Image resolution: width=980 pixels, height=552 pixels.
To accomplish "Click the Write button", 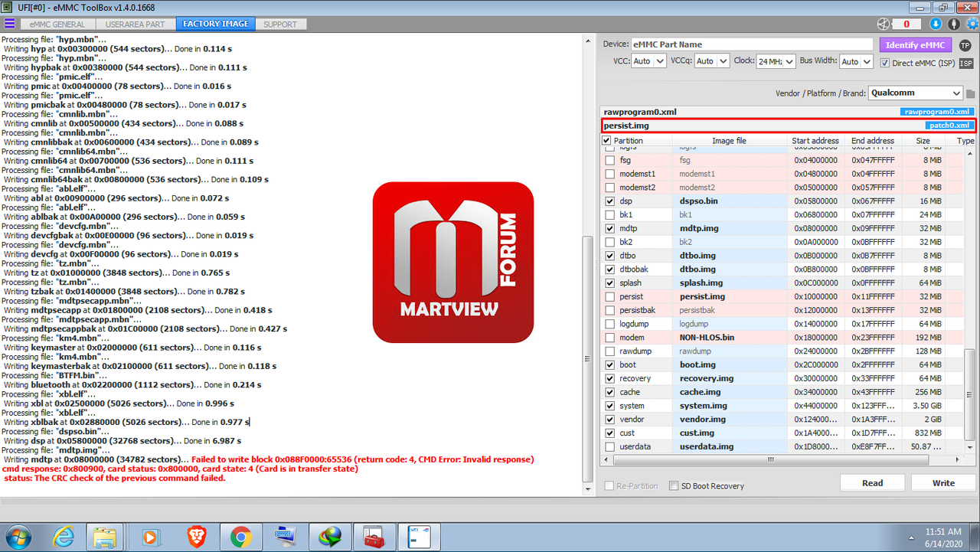I will click(943, 483).
